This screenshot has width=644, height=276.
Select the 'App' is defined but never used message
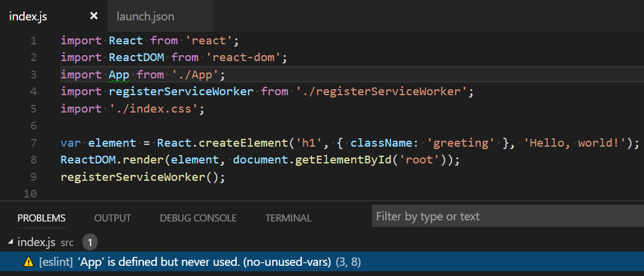pyautogui.click(x=204, y=262)
